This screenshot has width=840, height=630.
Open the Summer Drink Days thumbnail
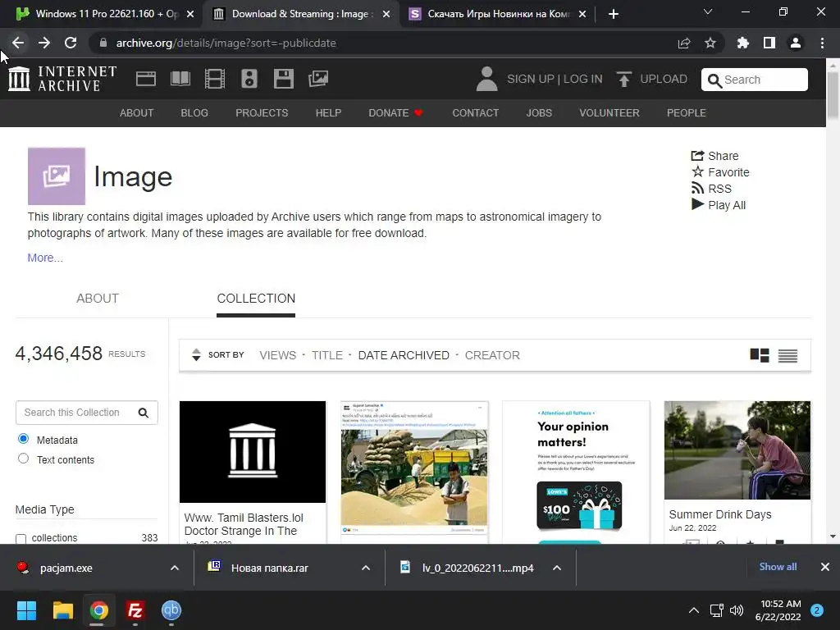[x=737, y=450]
